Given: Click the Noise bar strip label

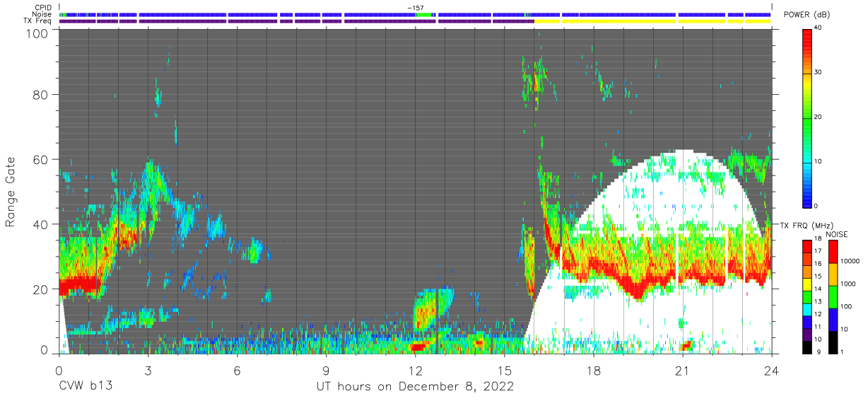Looking at the screenshot, I should coord(42,14).
